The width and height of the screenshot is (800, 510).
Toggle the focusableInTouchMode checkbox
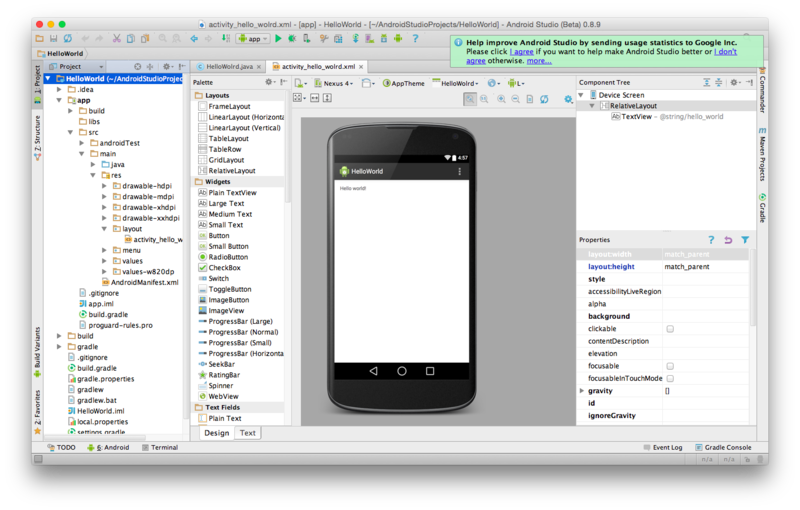point(670,378)
